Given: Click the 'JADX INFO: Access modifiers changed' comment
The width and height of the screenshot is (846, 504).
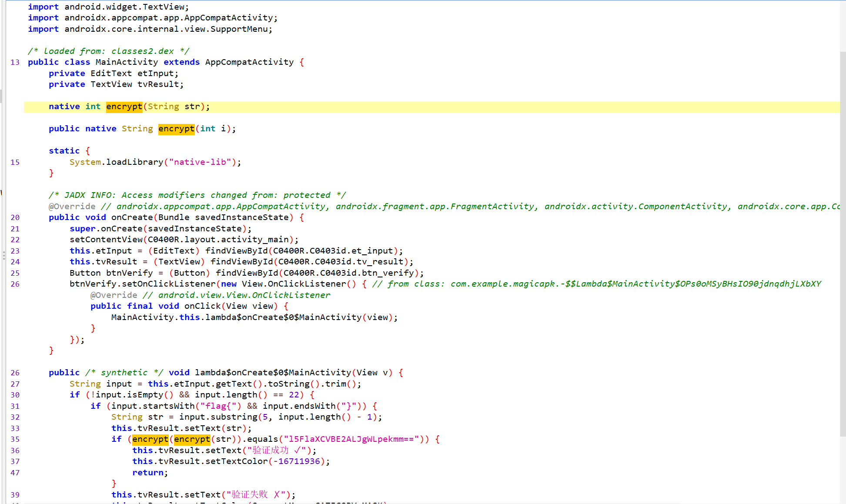Looking at the screenshot, I should point(197,195).
